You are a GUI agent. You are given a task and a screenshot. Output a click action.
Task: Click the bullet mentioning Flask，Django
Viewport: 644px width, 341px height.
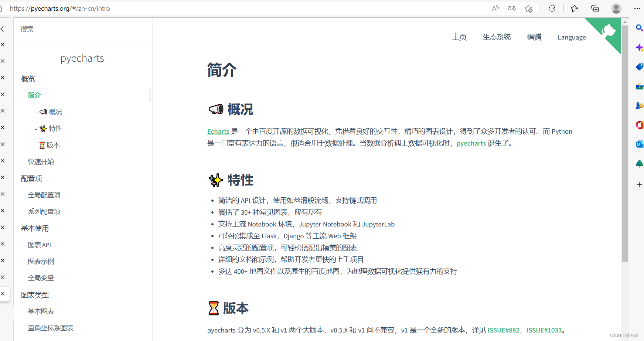pyautogui.click(x=287, y=236)
